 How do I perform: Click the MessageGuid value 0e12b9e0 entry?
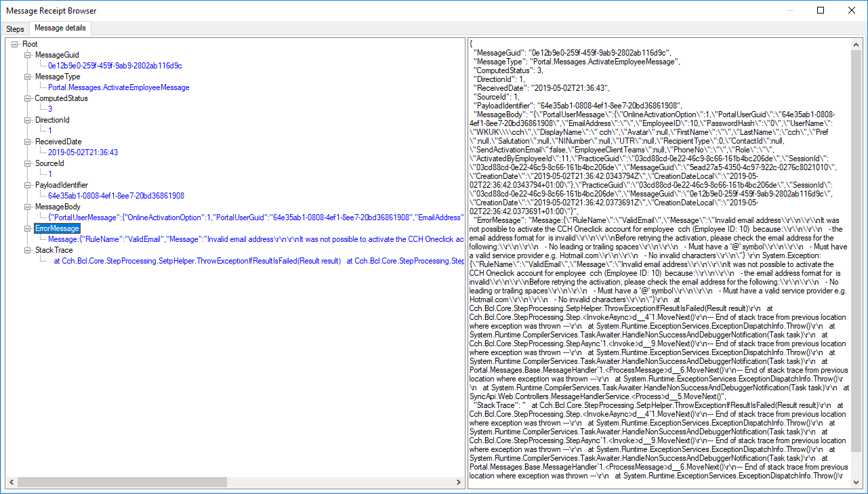pos(115,66)
